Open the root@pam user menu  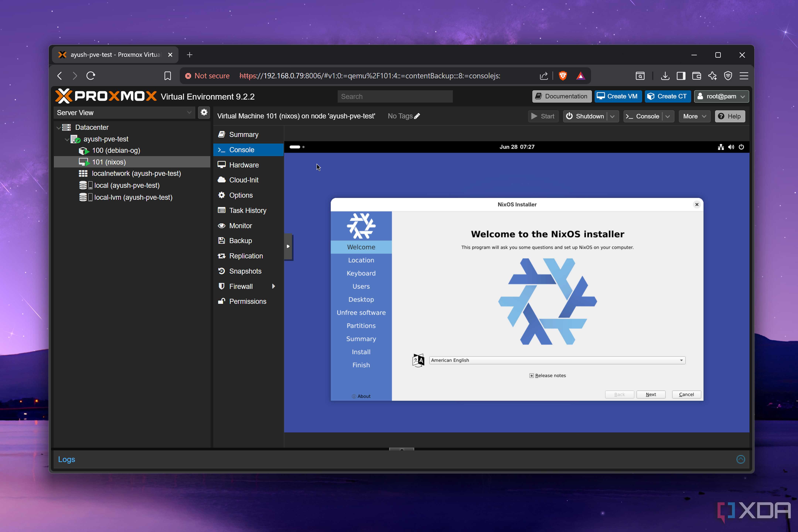tap(721, 96)
